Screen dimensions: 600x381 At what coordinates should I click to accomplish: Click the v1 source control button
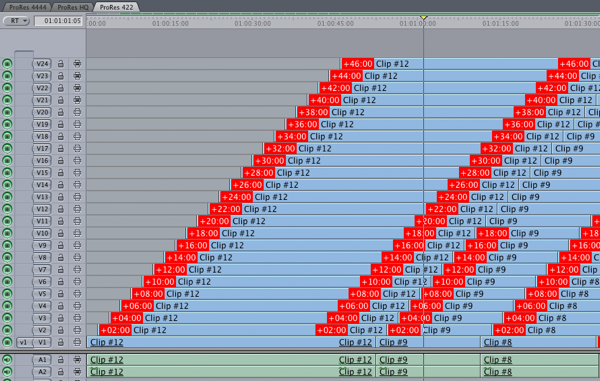click(23, 342)
